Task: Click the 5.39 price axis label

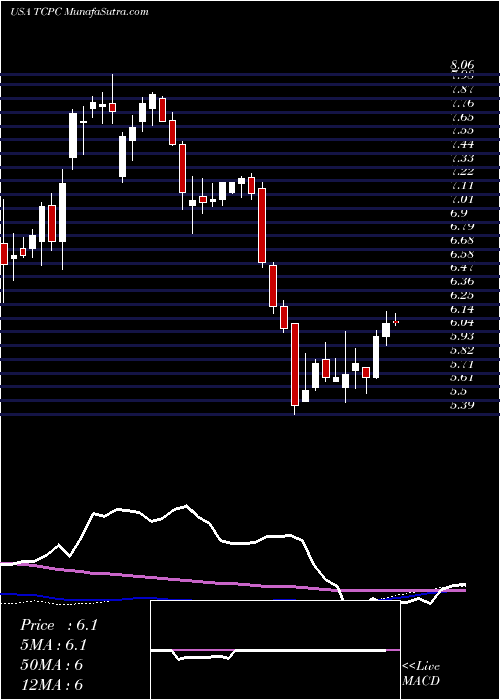Action: click(x=463, y=405)
